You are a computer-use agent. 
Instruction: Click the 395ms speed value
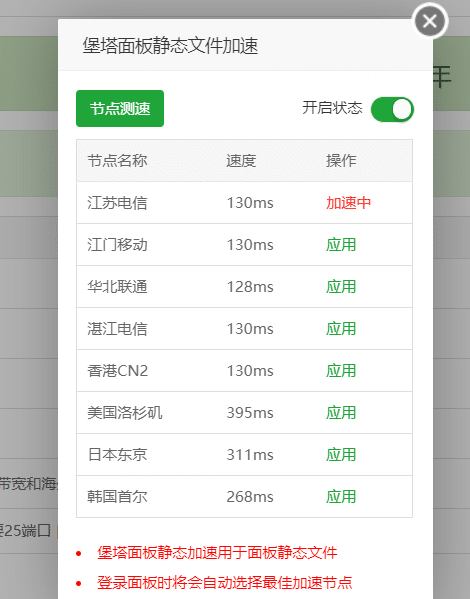point(250,413)
